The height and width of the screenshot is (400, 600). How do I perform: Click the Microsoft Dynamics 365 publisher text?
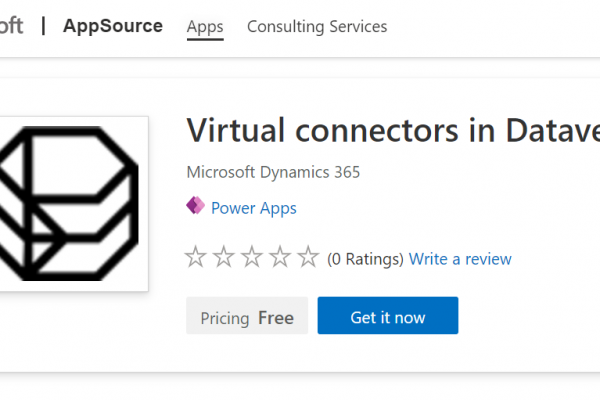[273, 172]
